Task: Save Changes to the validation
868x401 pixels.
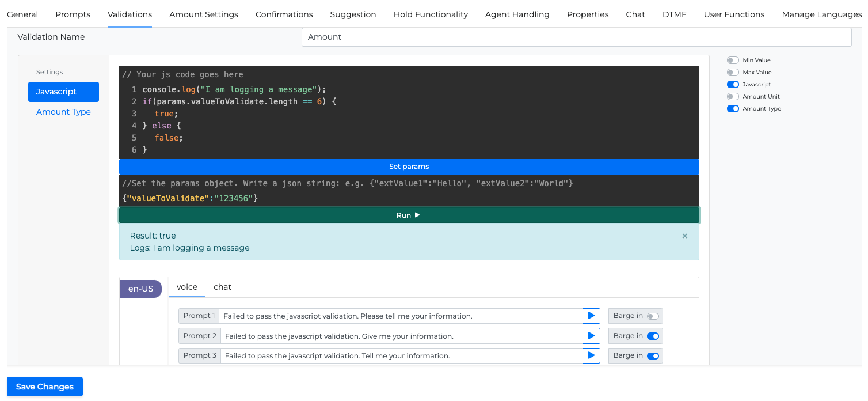Action: [45, 387]
